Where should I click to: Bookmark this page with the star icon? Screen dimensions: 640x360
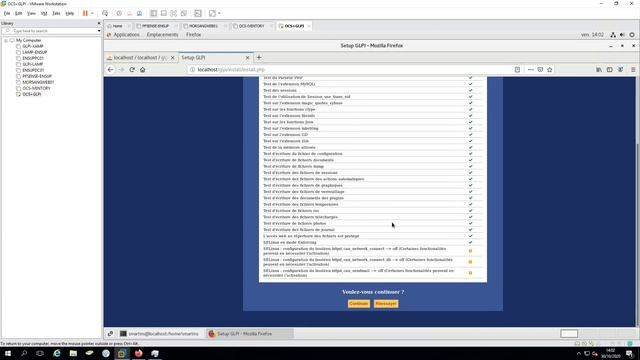[550, 70]
